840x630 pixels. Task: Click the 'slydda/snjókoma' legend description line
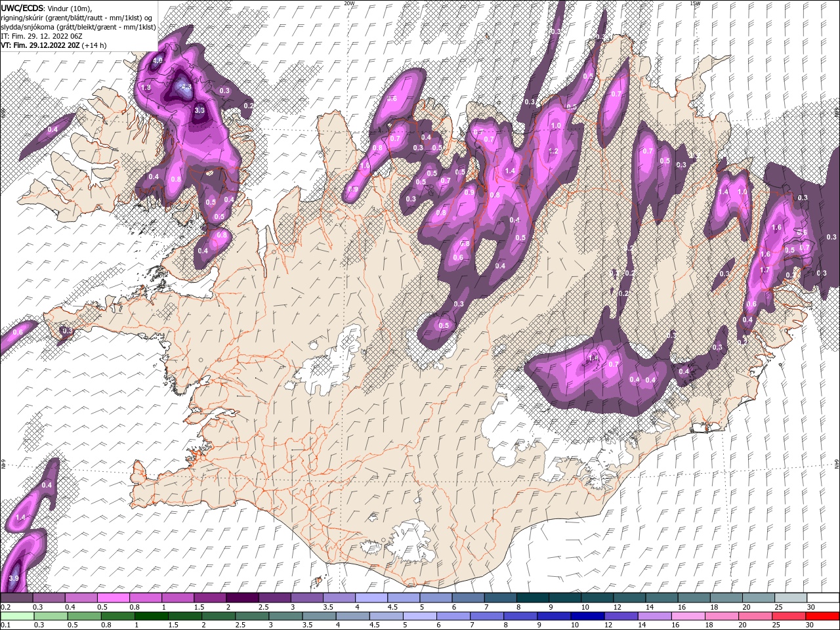pos(78,27)
